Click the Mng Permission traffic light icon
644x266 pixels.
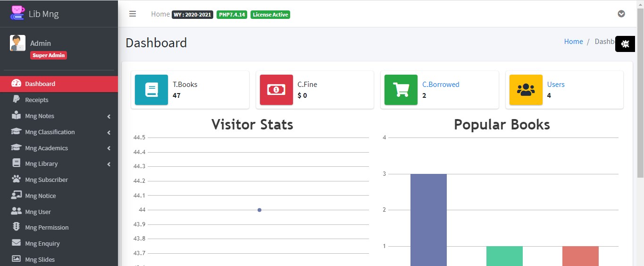coord(17,227)
